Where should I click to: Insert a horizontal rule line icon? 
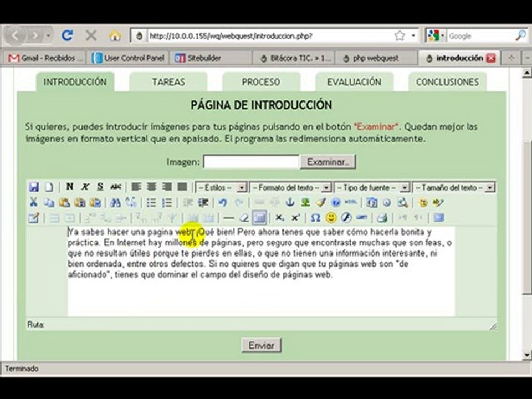click(x=229, y=218)
